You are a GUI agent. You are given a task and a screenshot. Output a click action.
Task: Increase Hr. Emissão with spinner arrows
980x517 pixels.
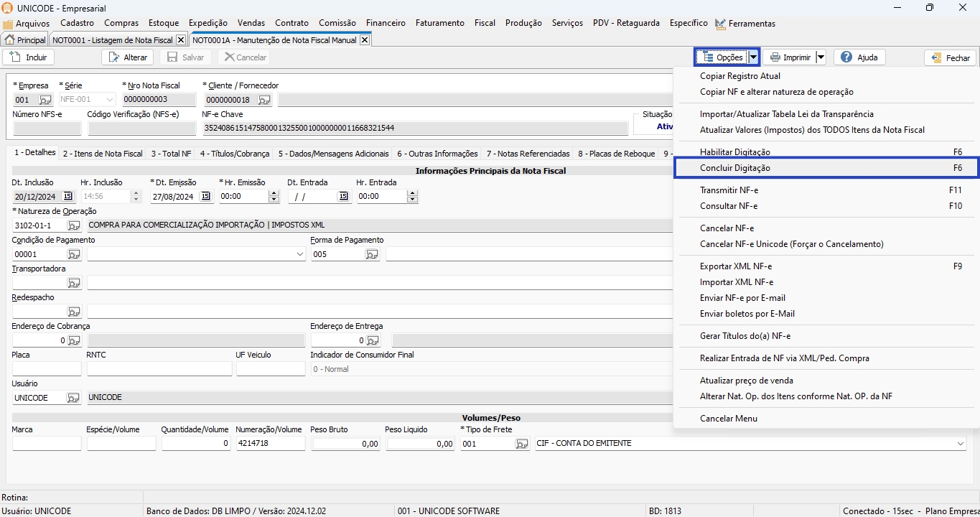(273, 193)
